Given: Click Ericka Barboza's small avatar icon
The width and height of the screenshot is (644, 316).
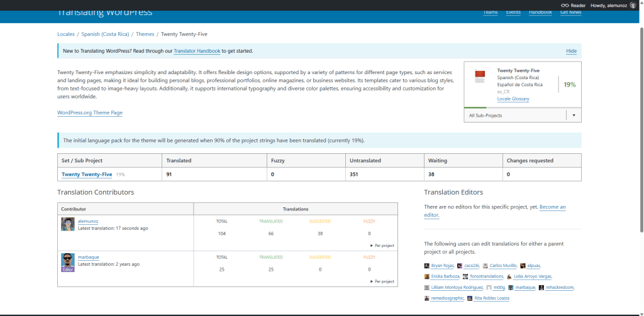Looking at the screenshot, I should tap(427, 276).
